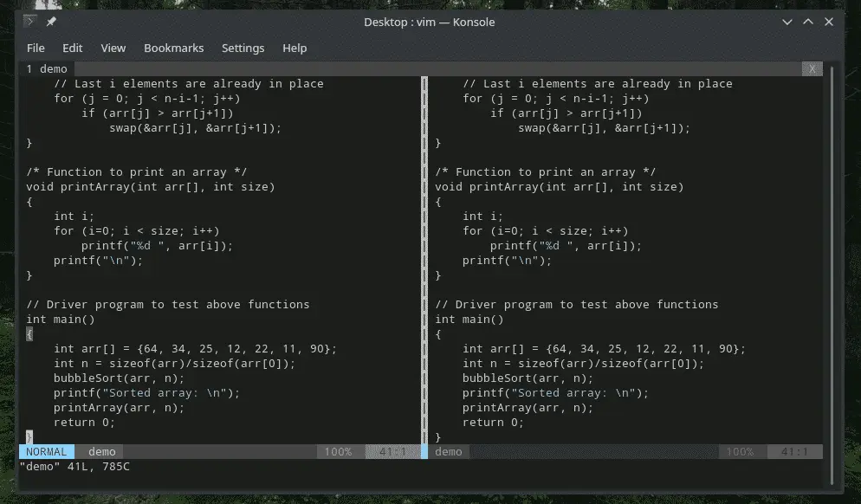Click 'bubbleSort(arr, n);' in left pane
The image size is (861, 504).
pos(120,378)
